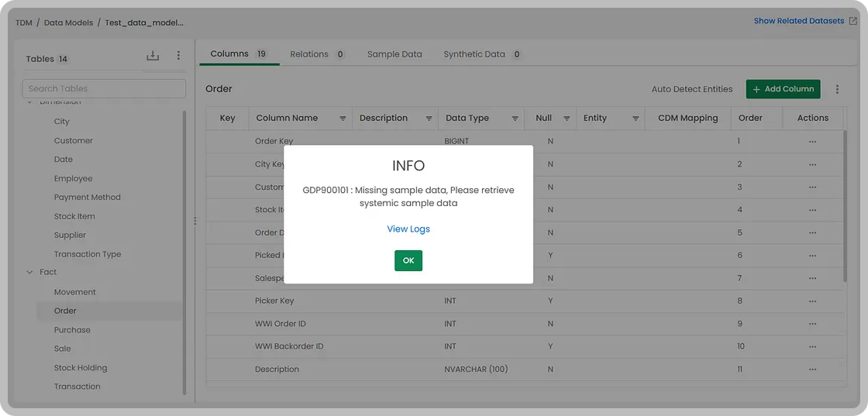Click the Key column header
Screen dimensions: 868x416
pyautogui.click(x=228, y=119)
